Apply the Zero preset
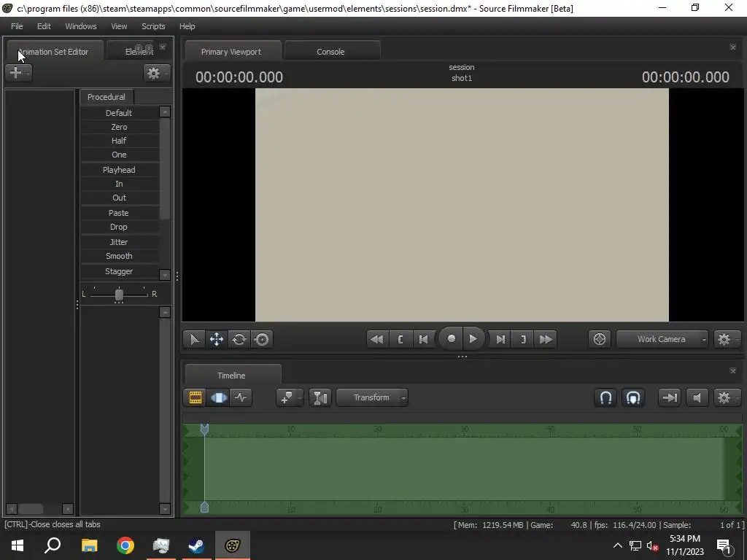The image size is (747, 560). point(119,127)
